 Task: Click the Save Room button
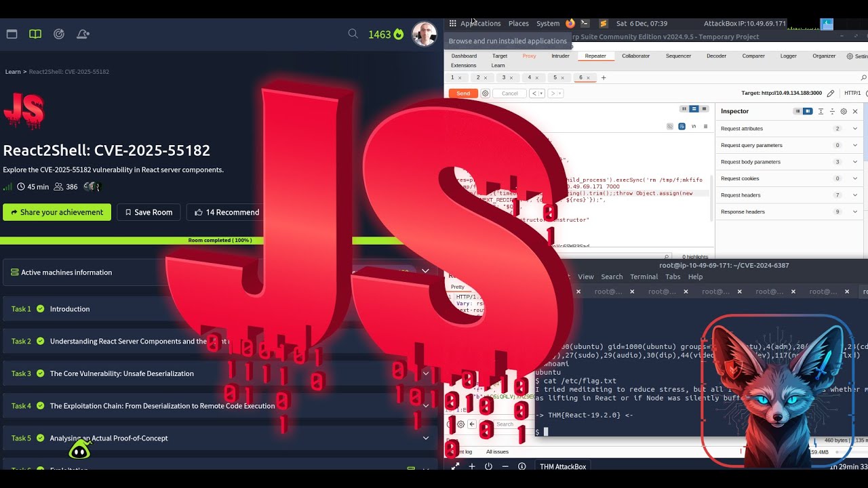click(x=149, y=212)
